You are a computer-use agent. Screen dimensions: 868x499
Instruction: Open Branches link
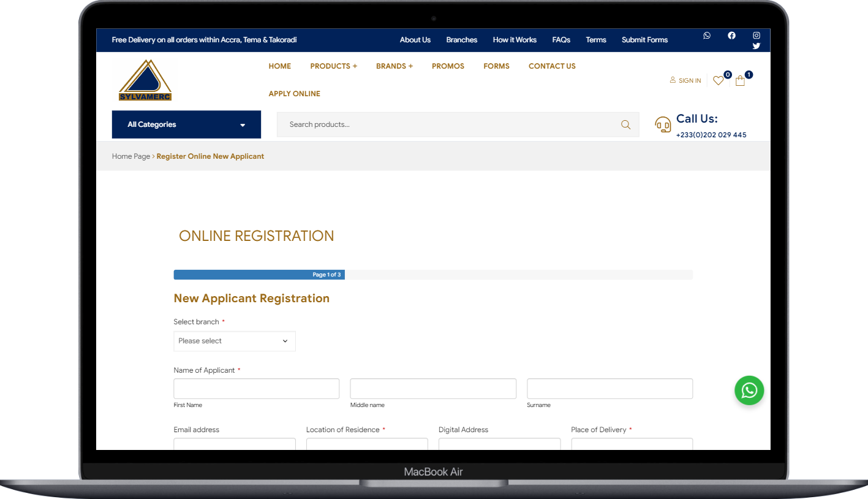(462, 40)
